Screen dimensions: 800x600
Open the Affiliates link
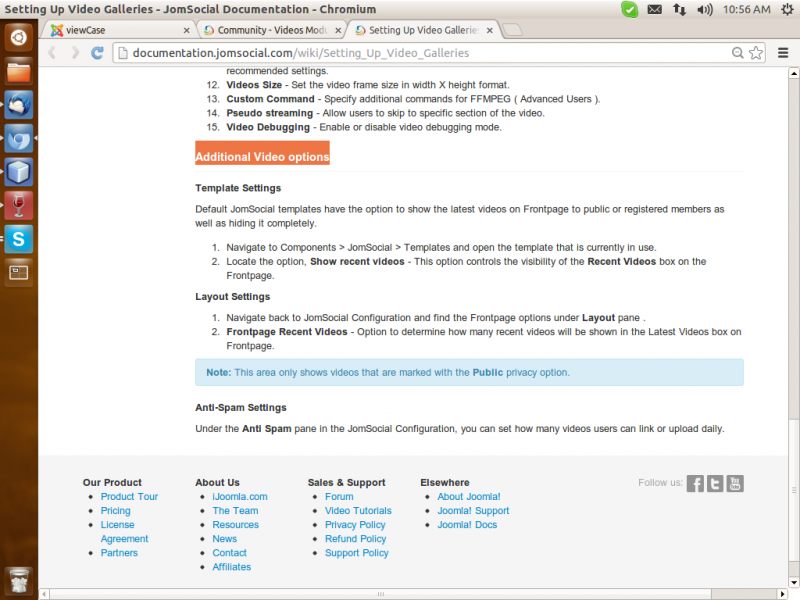[232, 567]
